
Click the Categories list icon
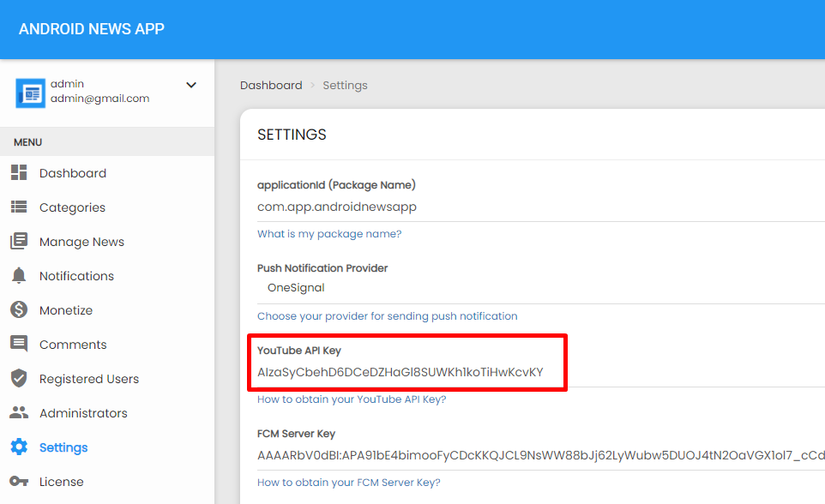pyautogui.click(x=19, y=207)
